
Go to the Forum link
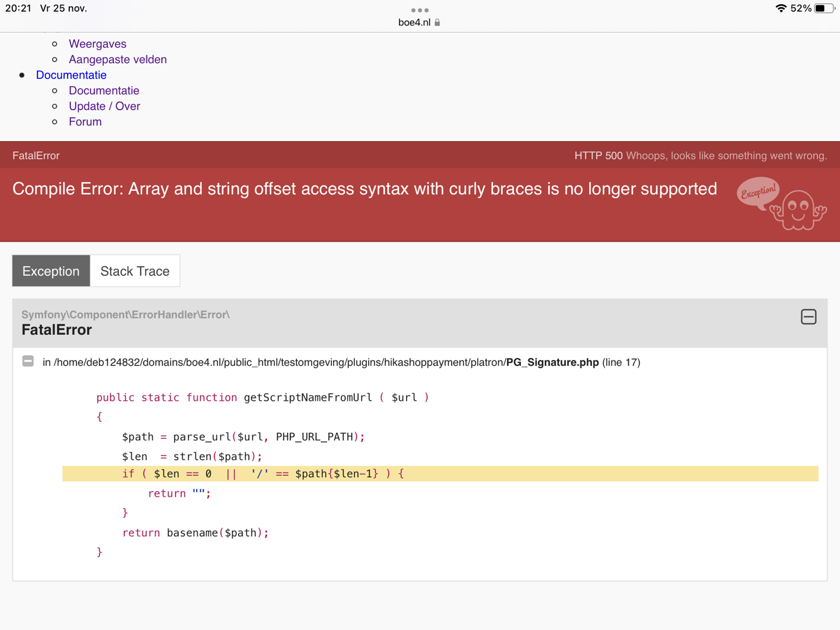pos(85,122)
